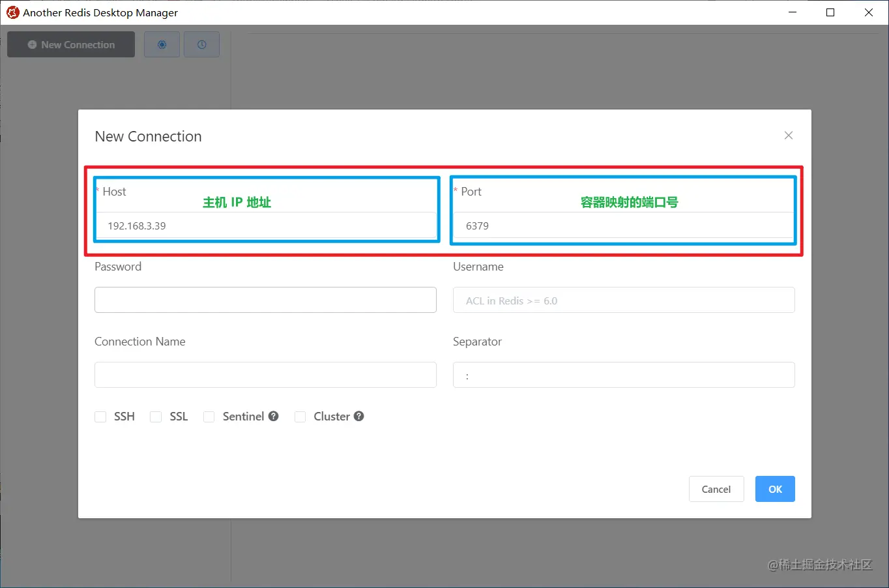Confirm the connection with OK
The height and width of the screenshot is (588, 889).
(x=775, y=489)
